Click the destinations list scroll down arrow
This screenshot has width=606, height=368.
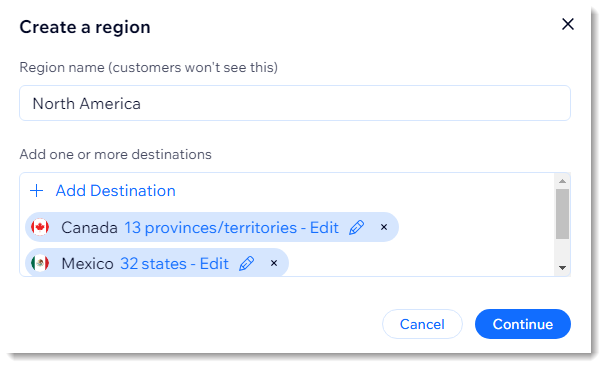562,267
